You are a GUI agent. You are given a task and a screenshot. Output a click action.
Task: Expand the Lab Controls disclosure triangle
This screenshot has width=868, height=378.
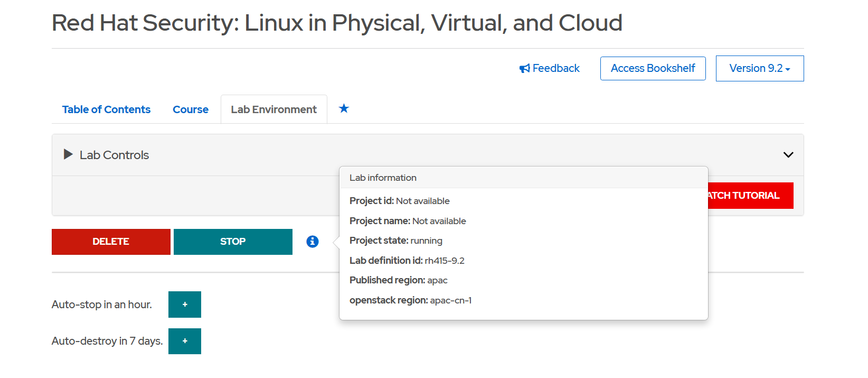(68, 154)
